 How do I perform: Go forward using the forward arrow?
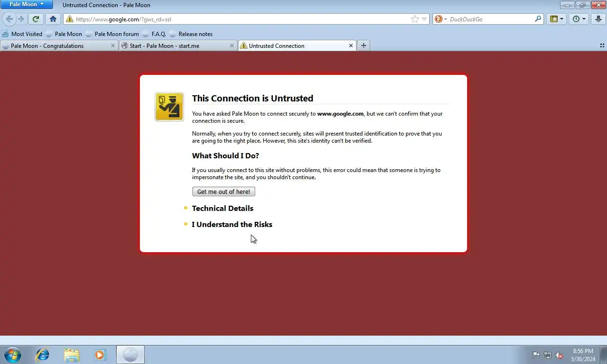click(x=21, y=19)
